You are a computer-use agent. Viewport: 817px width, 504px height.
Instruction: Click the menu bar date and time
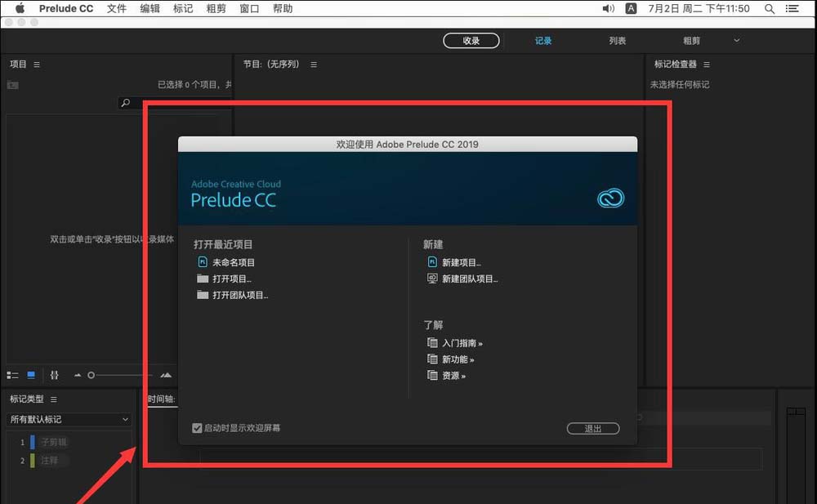pyautogui.click(x=699, y=8)
